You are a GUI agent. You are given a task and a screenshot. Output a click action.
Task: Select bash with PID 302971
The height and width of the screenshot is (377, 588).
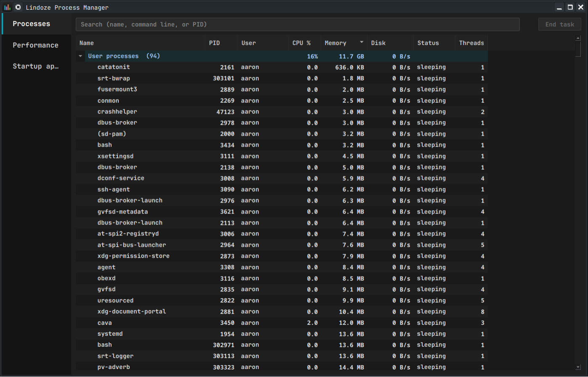282,345
